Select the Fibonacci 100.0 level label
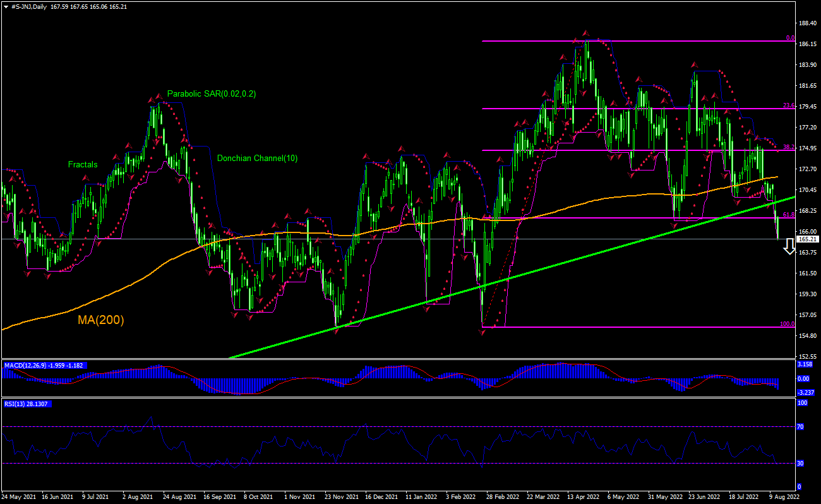821x504 pixels. coord(787,324)
